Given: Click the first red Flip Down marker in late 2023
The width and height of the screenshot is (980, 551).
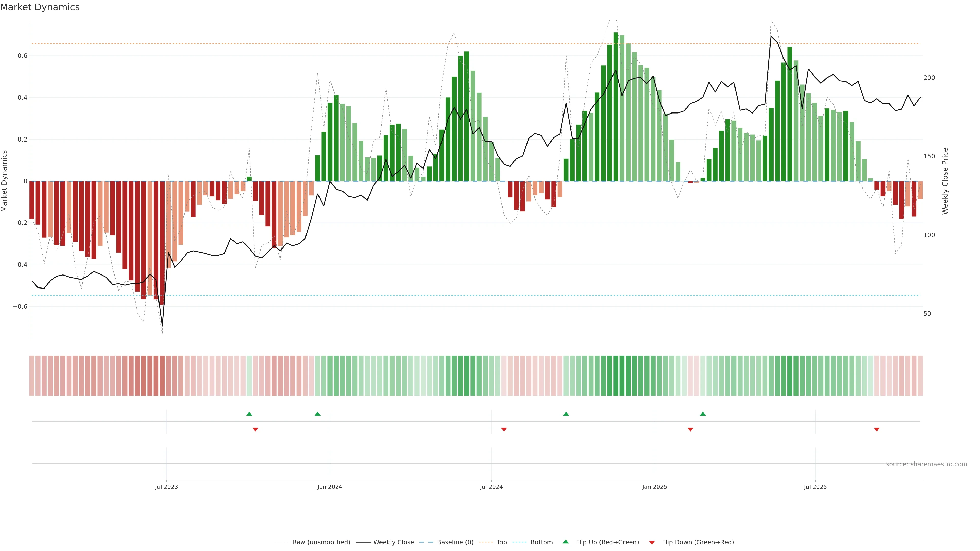Looking at the screenshot, I should [x=255, y=429].
